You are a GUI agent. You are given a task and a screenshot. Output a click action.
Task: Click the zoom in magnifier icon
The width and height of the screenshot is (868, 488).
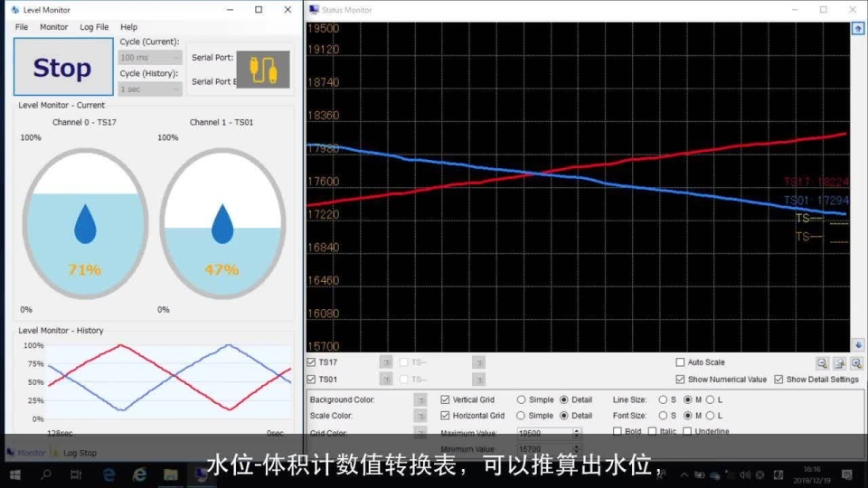857,363
